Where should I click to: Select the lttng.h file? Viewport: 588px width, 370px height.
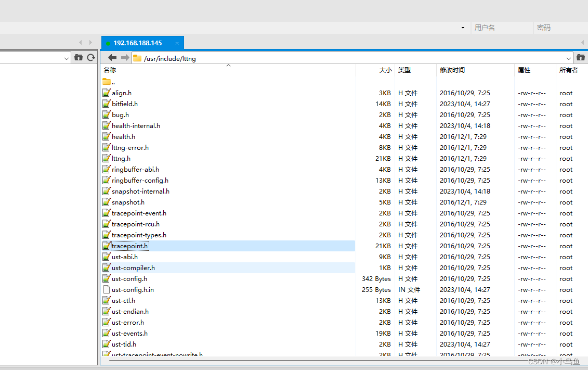pos(121,158)
